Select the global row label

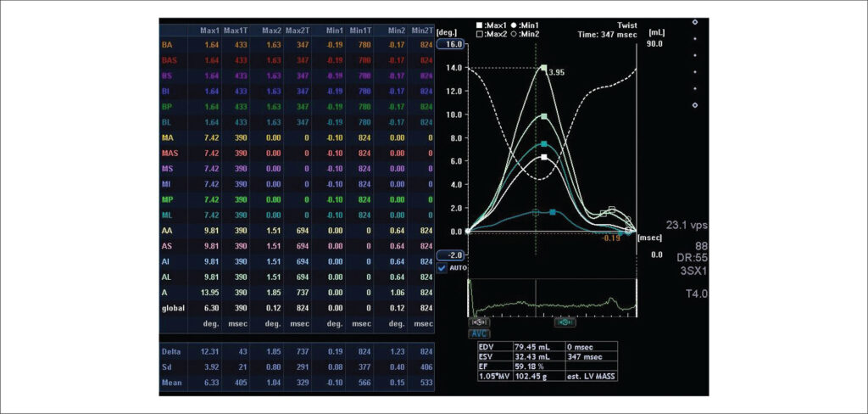tap(173, 308)
